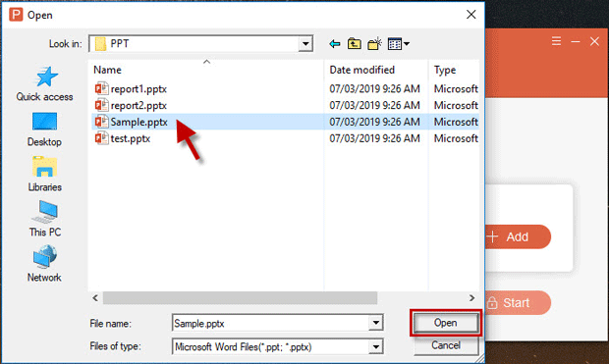This screenshot has width=609, height=364.
Task: Open hamburger menu in background window
Action: click(556, 41)
